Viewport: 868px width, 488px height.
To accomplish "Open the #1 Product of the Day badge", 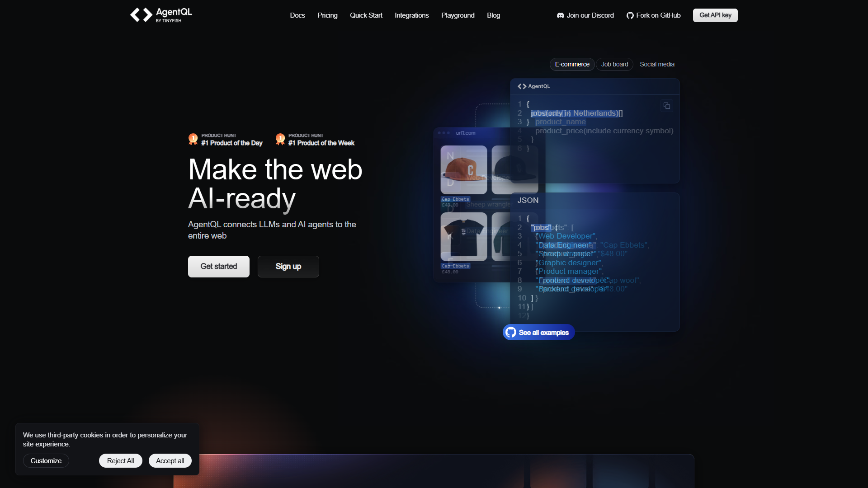I will point(226,139).
